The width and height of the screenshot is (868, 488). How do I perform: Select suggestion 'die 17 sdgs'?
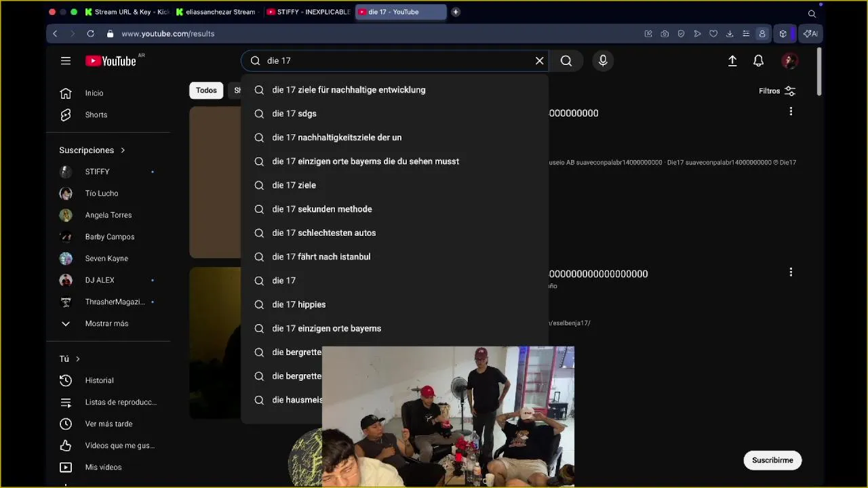point(395,113)
